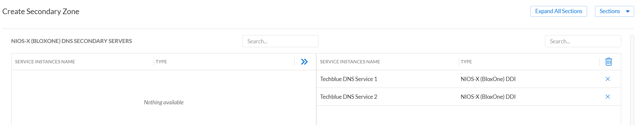
Task: Sort by right Service Instances Name header
Action: pos(350,62)
